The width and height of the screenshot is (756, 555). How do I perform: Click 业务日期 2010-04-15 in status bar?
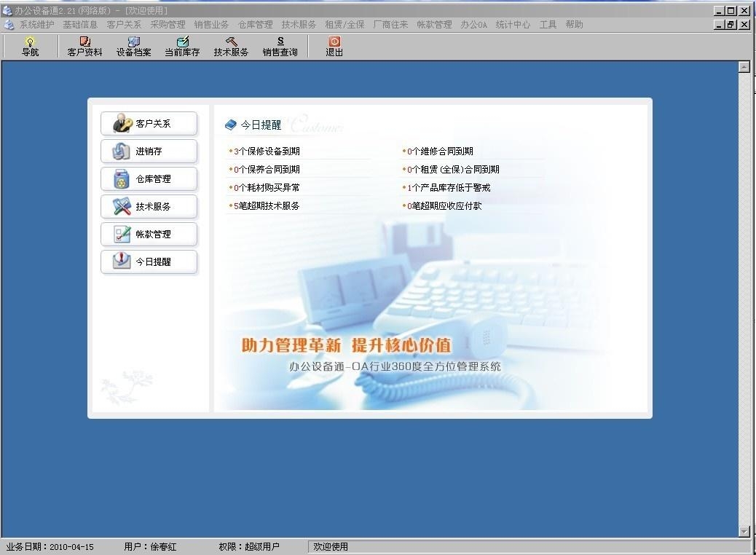click(x=50, y=547)
